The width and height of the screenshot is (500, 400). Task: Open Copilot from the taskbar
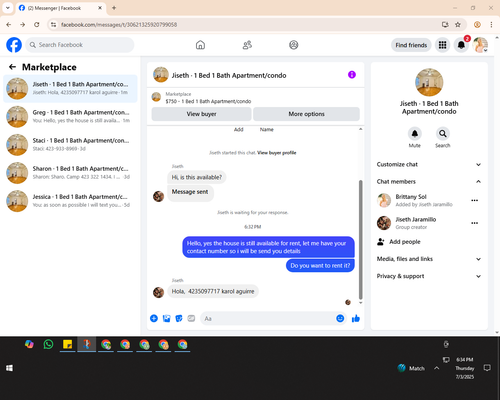click(x=29, y=344)
